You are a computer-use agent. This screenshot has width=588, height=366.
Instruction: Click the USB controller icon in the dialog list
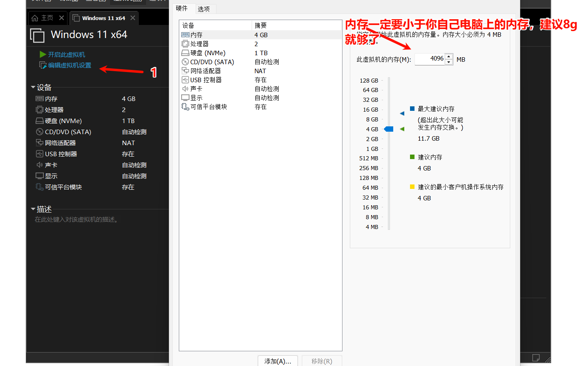185,80
